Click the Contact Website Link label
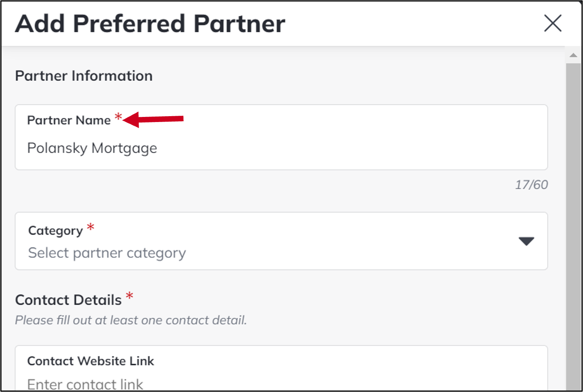 tap(90, 361)
